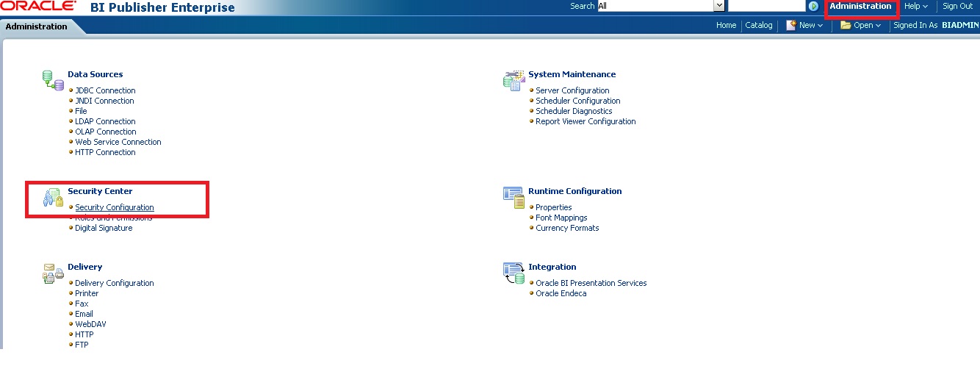
Task: Click the Security Center padlock icon
Action: point(53,197)
